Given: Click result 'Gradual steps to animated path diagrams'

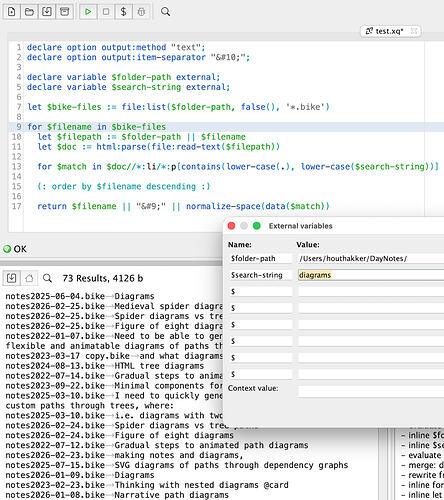Looking at the screenshot, I should pyautogui.click(x=157, y=445).
